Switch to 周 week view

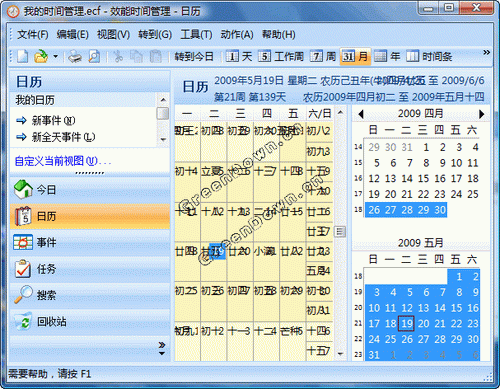tap(323, 56)
